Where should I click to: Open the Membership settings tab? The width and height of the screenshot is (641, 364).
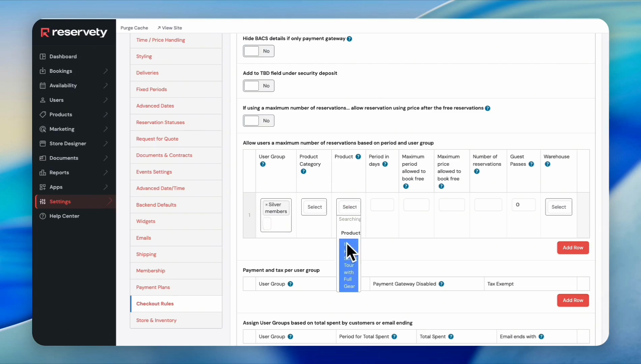(x=150, y=271)
